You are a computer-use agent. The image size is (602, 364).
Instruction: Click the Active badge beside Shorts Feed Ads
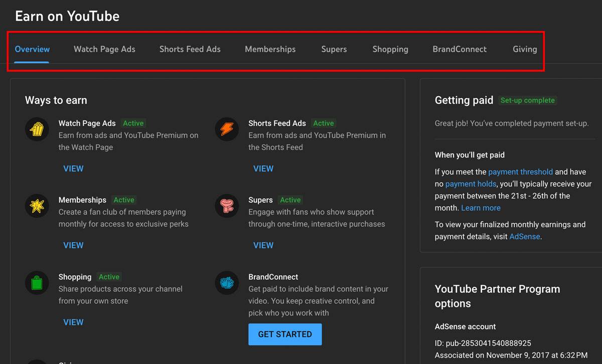324,123
